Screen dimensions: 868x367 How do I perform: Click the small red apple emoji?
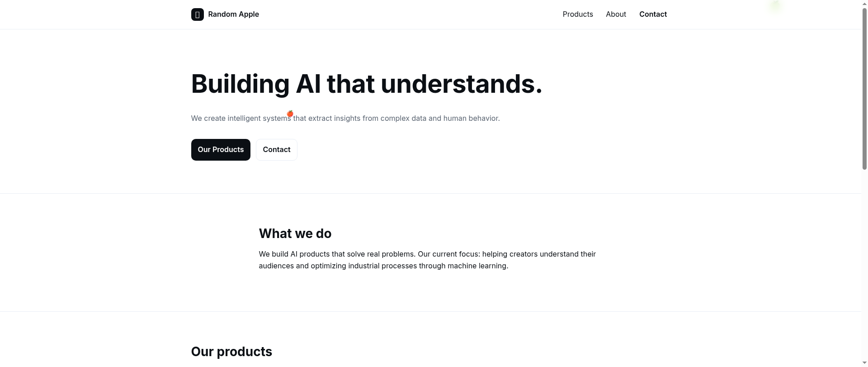pyautogui.click(x=290, y=114)
